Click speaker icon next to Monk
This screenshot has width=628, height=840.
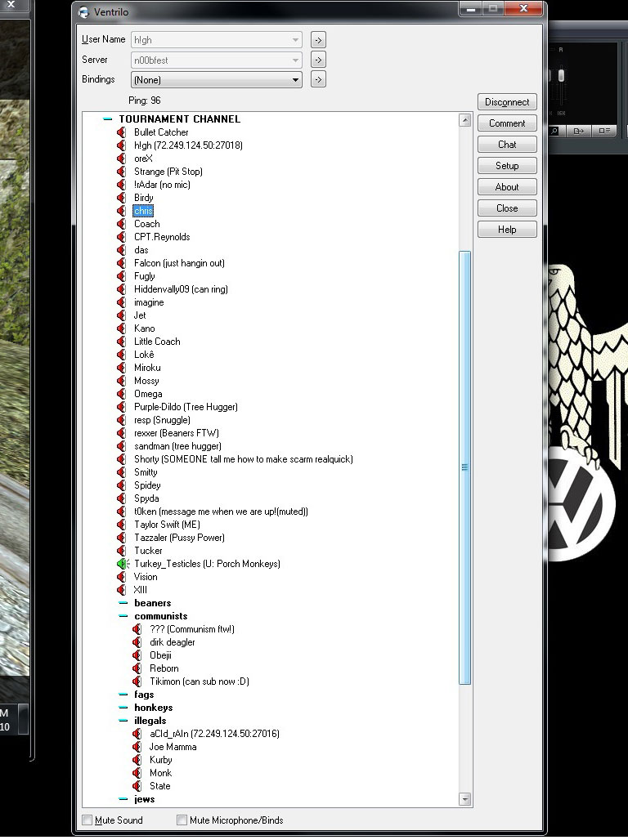(137, 773)
